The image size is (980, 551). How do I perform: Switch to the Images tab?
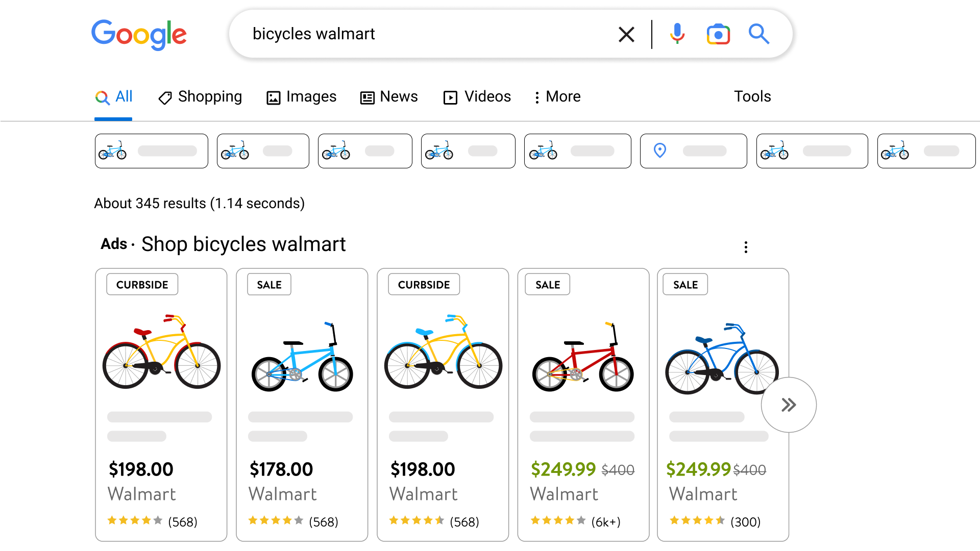(301, 97)
